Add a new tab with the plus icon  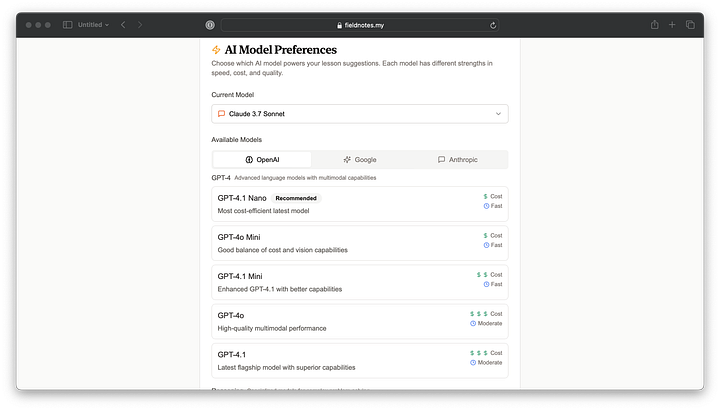coord(672,25)
